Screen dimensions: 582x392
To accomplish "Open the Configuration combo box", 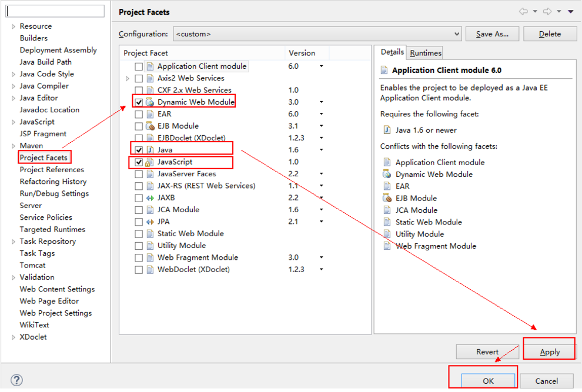I will pyautogui.click(x=317, y=33).
